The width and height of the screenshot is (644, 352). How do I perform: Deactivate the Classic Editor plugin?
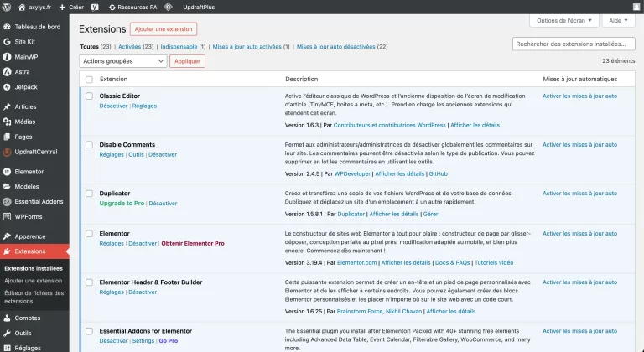tap(113, 106)
